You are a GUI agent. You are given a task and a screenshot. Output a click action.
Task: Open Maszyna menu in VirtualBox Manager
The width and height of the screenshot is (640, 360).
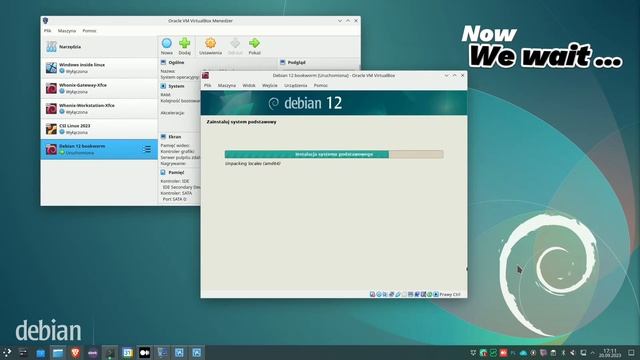(x=67, y=31)
